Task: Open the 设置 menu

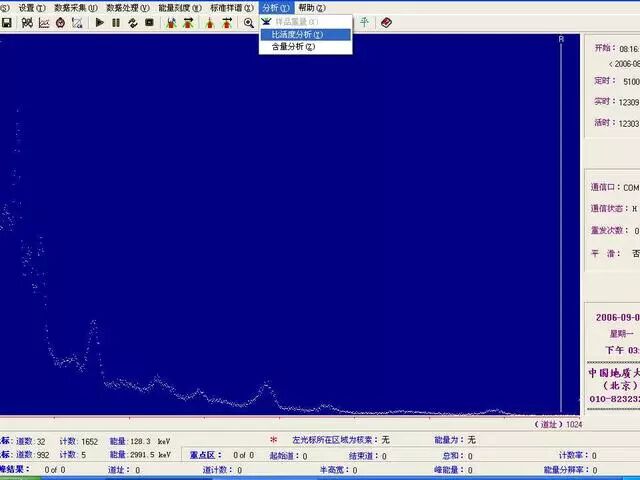Action: pos(32,8)
